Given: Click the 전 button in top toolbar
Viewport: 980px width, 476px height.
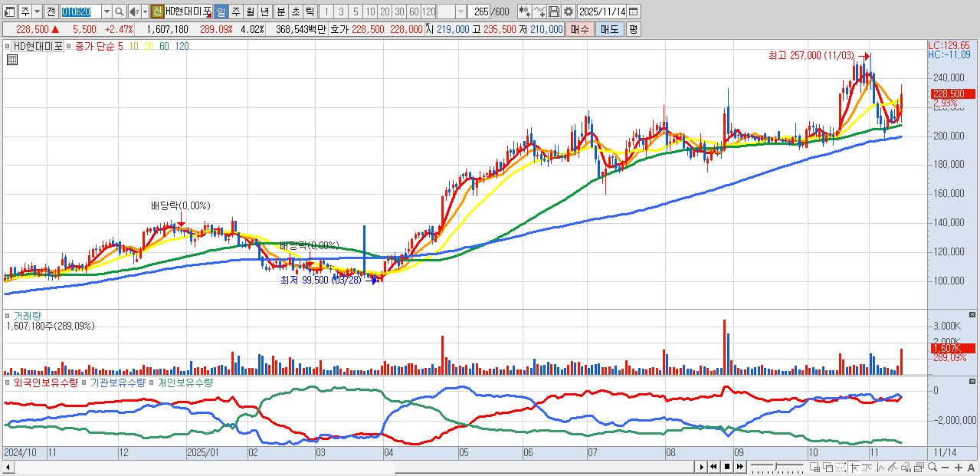Looking at the screenshot, I should coord(51,11).
